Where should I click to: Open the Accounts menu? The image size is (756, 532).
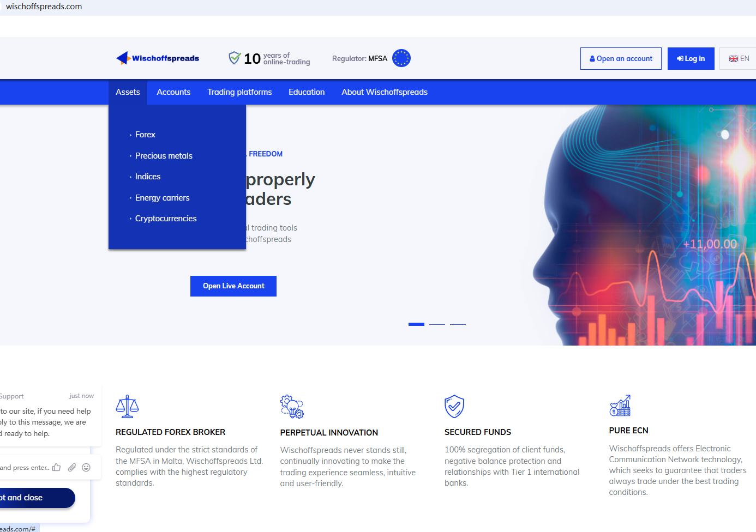[x=173, y=92]
